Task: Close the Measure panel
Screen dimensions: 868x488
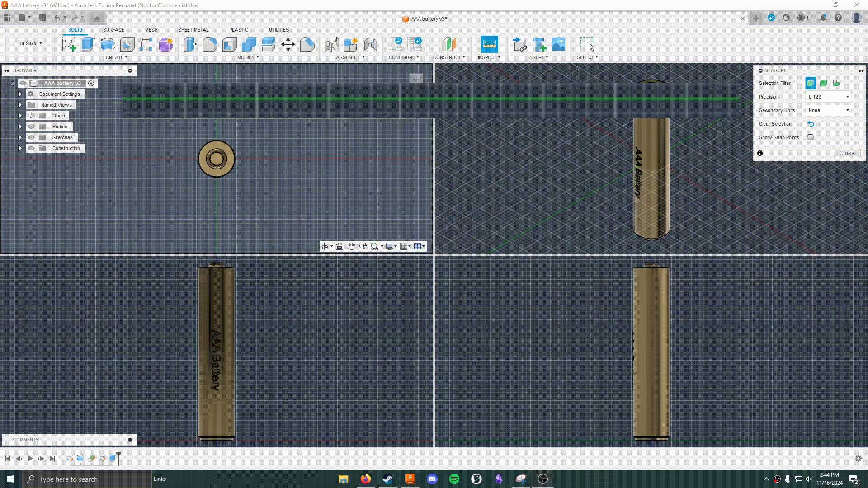Action: click(x=847, y=153)
